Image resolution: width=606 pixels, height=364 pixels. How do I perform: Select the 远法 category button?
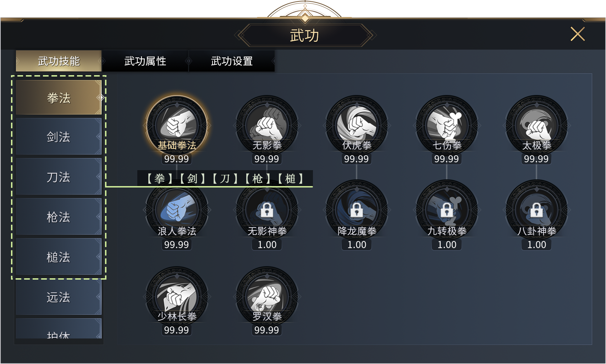point(59,297)
